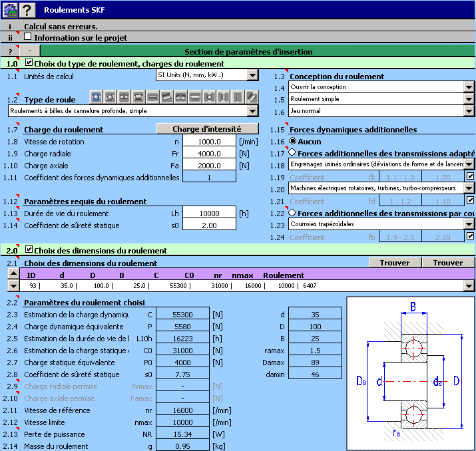Click the Charge radiale Fr input field
This screenshot has height=451, width=476.
[209, 154]
